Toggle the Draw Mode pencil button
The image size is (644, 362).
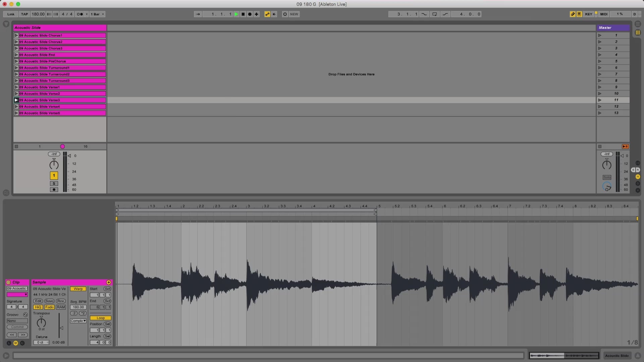click(x=573, y=14)
